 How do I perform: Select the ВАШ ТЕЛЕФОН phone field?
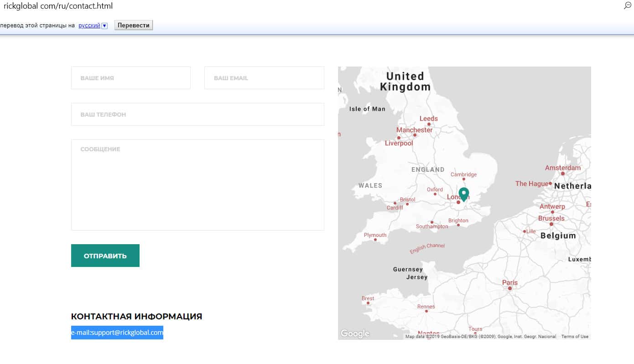point(197,114)
